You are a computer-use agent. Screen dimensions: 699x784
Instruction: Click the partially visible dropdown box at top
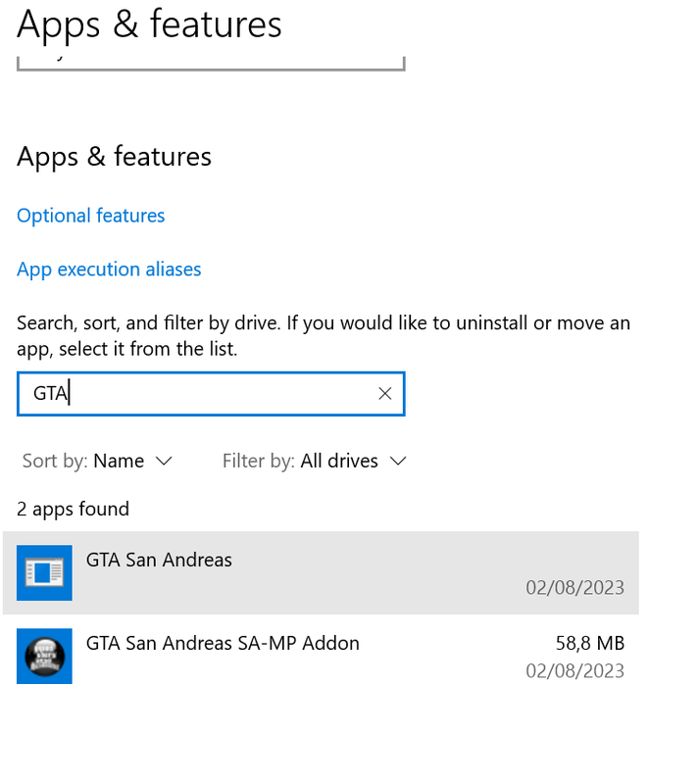tap(211, 64)
